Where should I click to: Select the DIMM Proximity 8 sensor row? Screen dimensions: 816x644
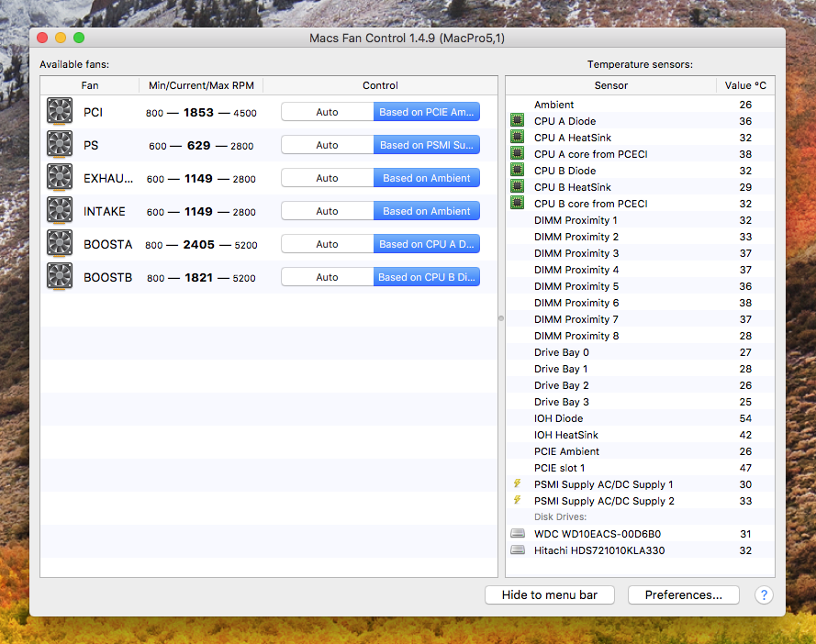tap(640, 336)
